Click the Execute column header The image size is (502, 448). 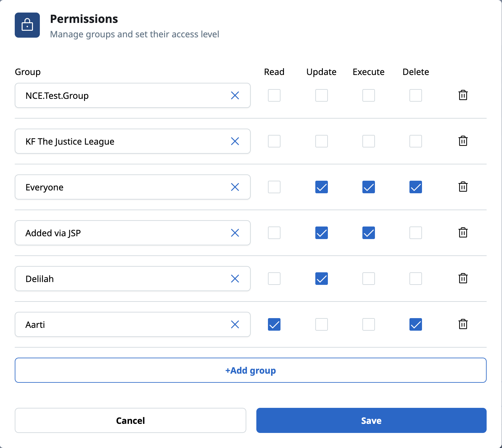369,72
